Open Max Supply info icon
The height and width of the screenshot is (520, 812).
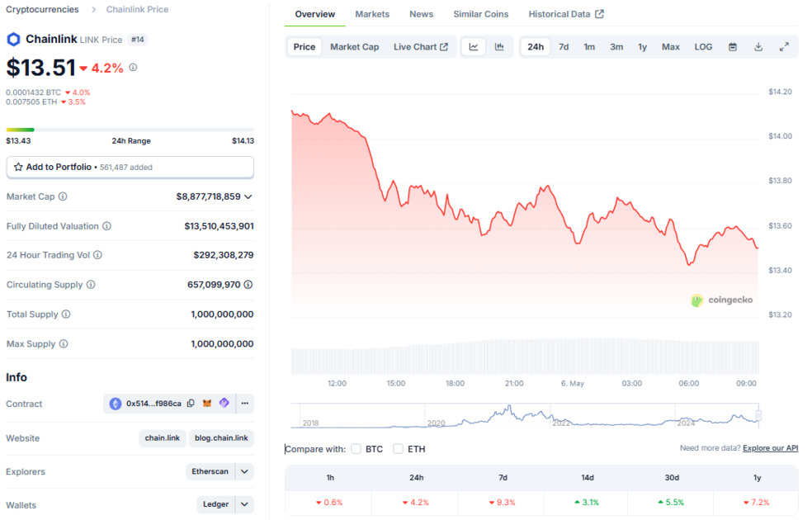[x=64, y=343]
